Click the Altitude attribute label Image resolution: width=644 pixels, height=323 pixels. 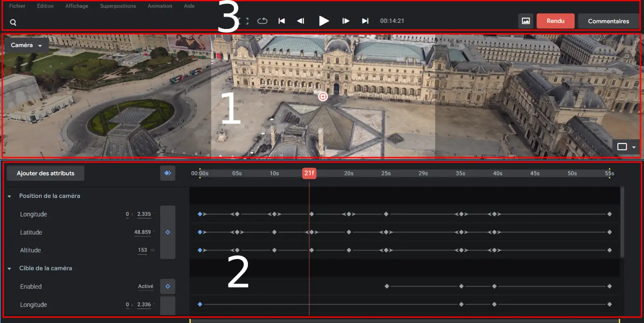click(31, 250)
